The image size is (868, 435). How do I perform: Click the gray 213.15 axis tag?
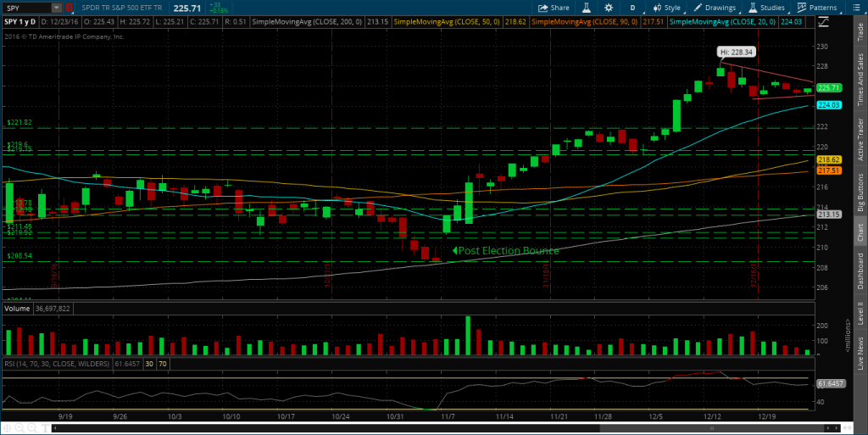pyautogui.click(x=829, y=215)
